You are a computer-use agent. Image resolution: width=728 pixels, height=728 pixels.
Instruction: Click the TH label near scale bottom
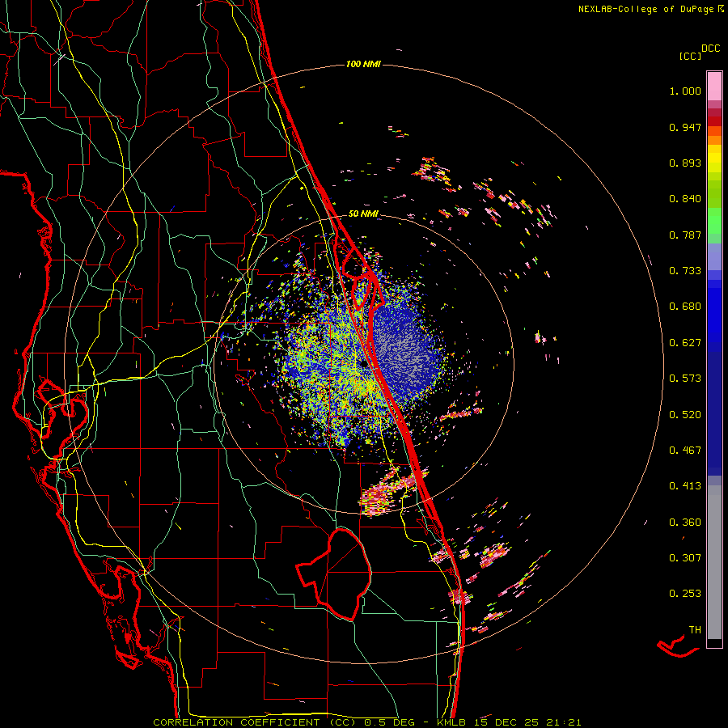tap(695, 630)
